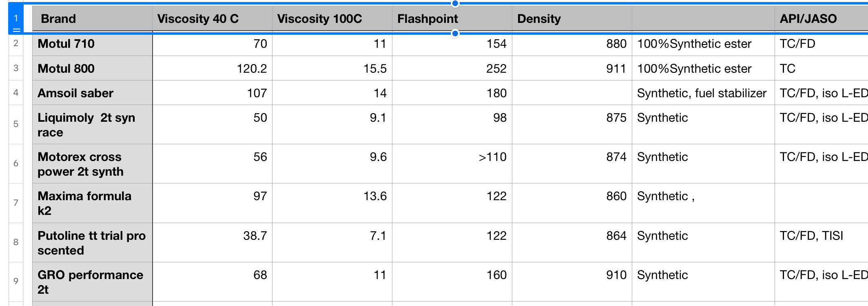Select the Motul 710 cell

[92, 44]
